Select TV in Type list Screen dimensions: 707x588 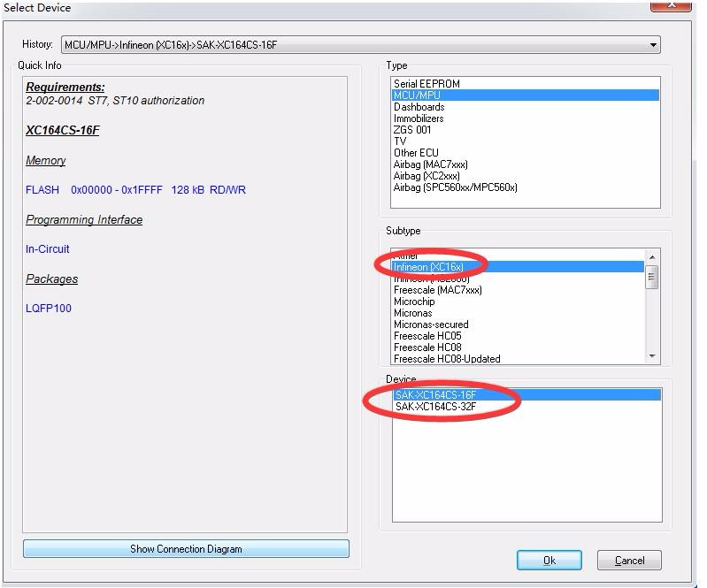(526, 141)
